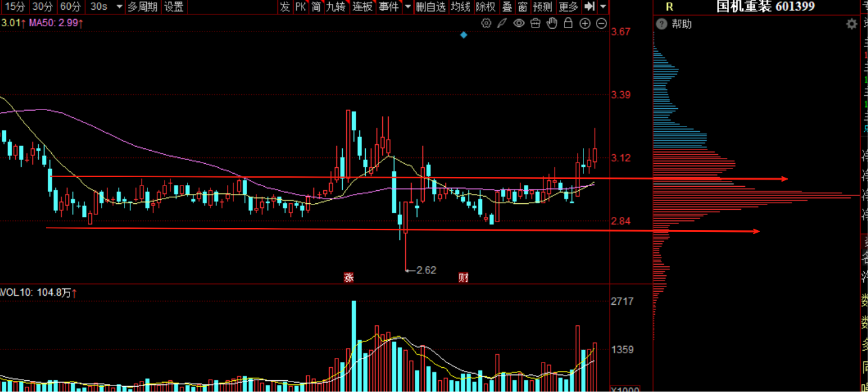The height and width of the screenshot is (392, 868).
Task: Click the blue diamond marker atop chart
Action: [x=464, y=34]
